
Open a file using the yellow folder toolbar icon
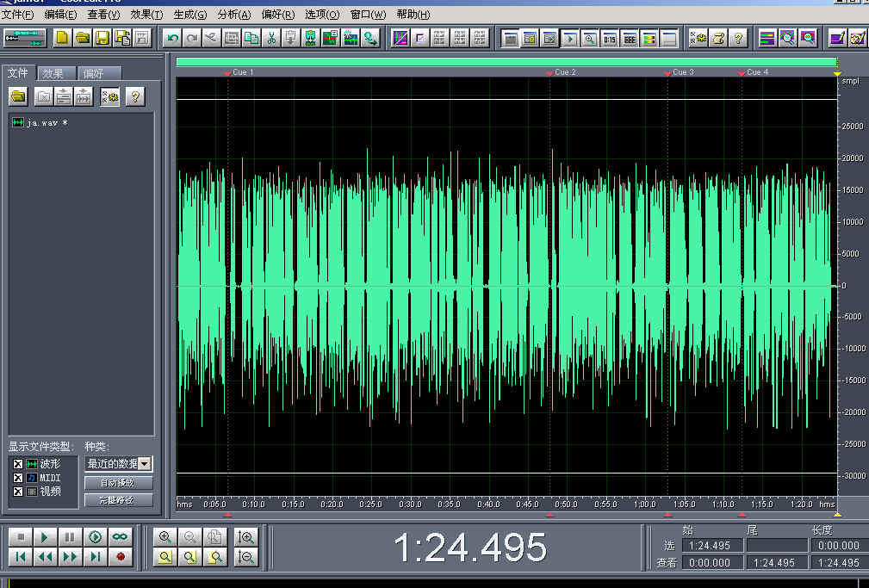tap(83, 38)
